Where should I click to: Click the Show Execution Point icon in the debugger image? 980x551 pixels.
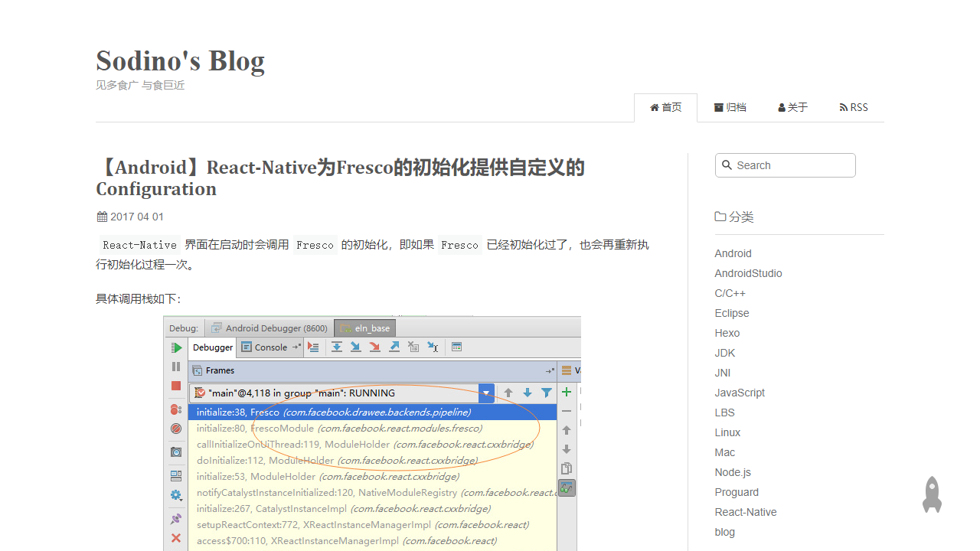[x=313, y=347]
